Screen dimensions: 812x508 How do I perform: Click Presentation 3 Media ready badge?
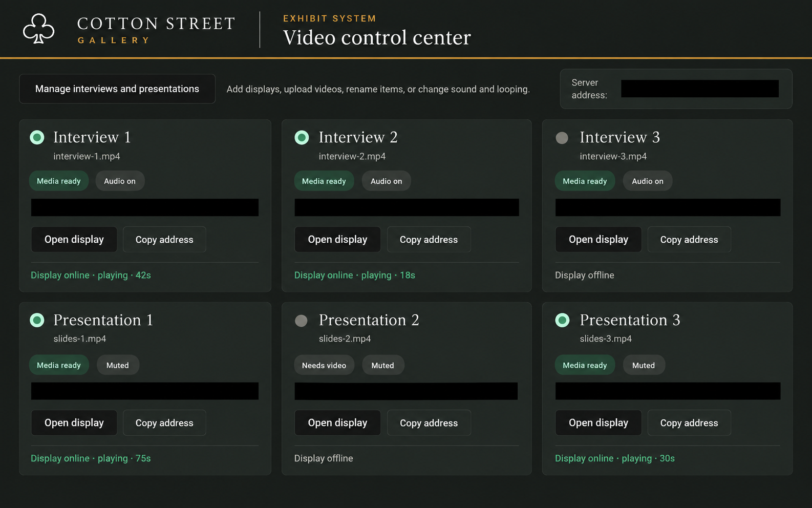[x=585, y=365]
